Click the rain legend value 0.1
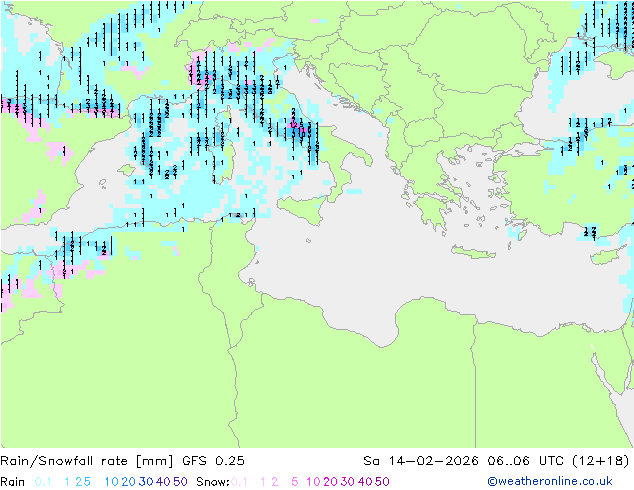This screenshot has width=634, height=490. pos(43,482)
